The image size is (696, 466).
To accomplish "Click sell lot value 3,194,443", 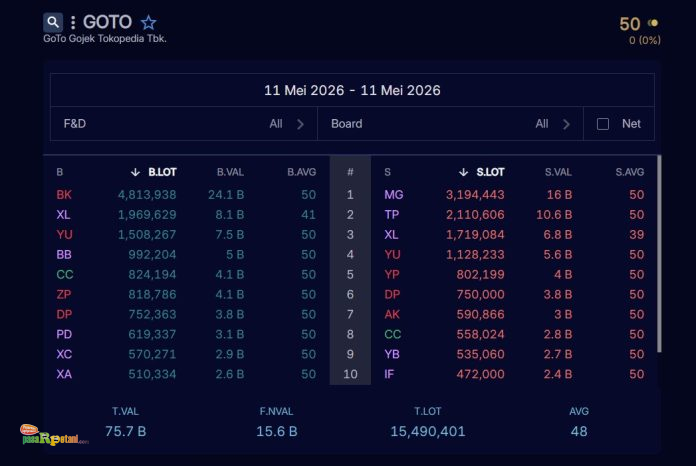I will coord(475,195).
